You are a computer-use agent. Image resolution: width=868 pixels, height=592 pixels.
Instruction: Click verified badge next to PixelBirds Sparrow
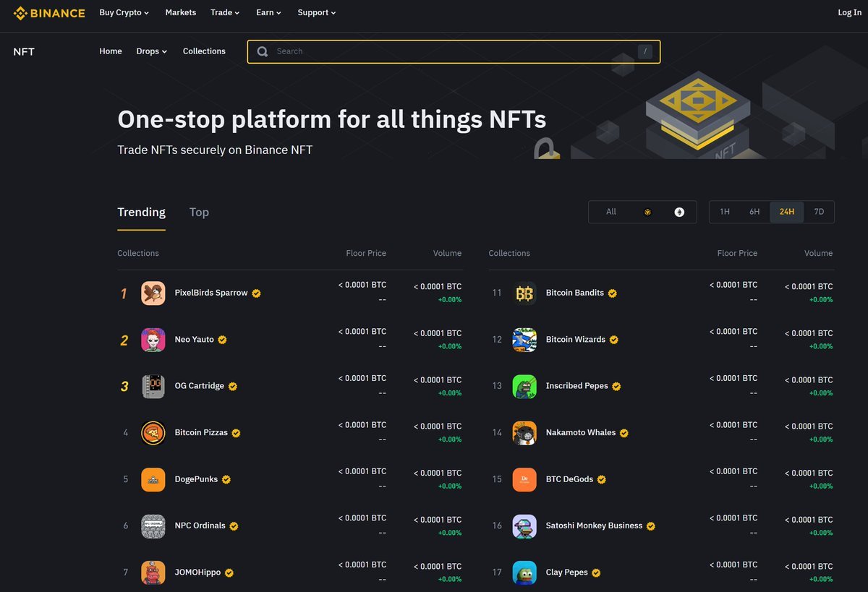pos(257,293)
